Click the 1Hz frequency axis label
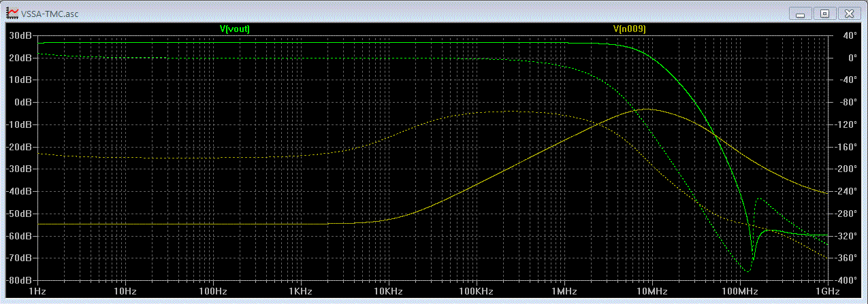The image size is (868, 304). 37,291
